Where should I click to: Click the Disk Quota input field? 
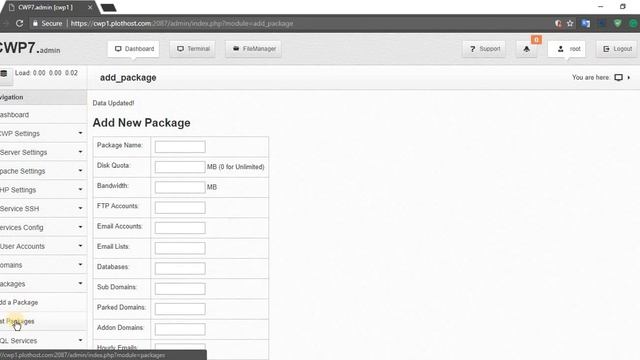pos(180,167)
